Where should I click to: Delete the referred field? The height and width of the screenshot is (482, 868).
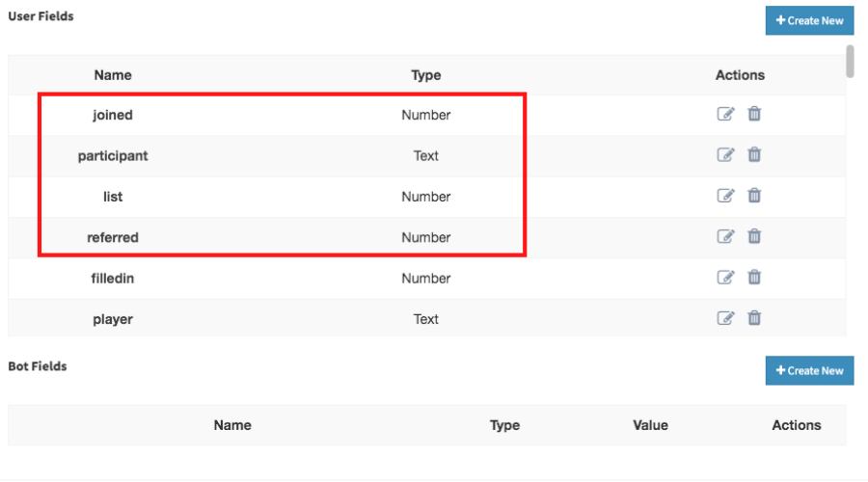(754, 237)
